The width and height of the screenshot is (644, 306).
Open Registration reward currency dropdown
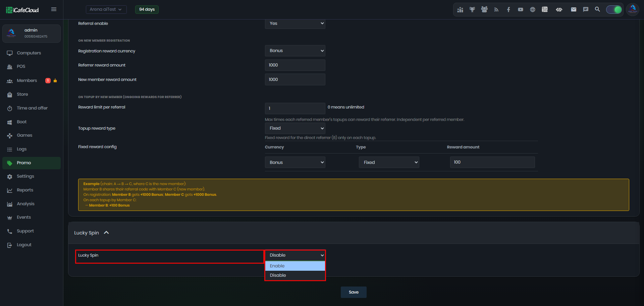pyautogui.click(x=295, y=51)
